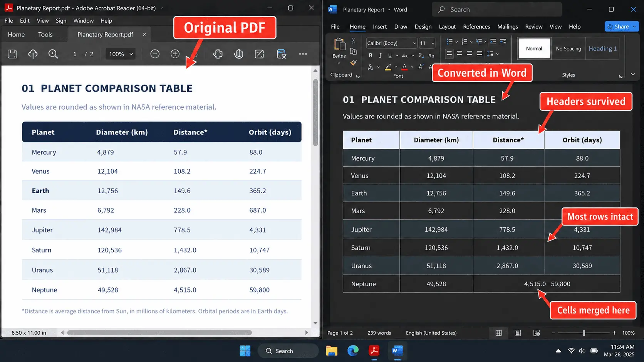The image size is (644, 362).
Task: Click the Acrobat page number field
Action: [75, 54]
